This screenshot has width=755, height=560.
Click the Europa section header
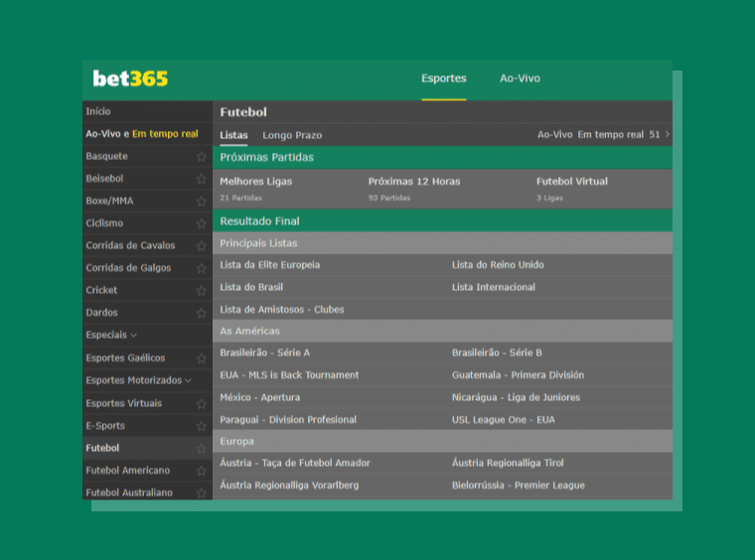click(442, 441)
